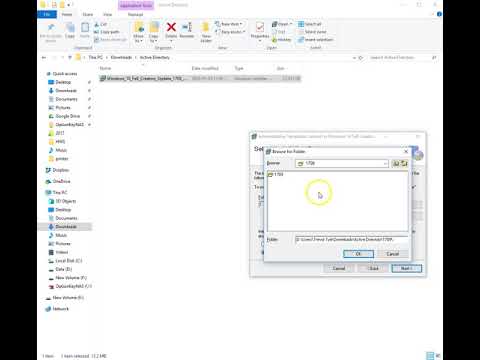
Task: Select the Windows_10_Fall_Creators_Update file row
Action: 200,78
